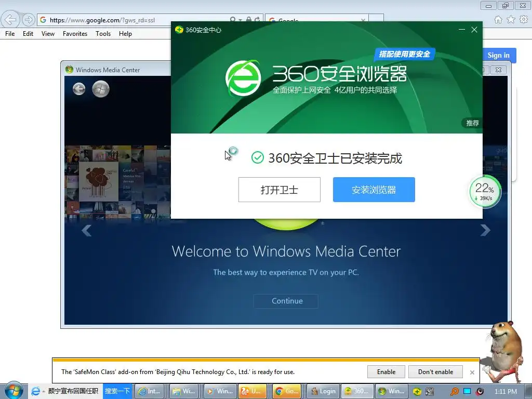Open the Edit menu
The width and height of the screenshot is (532, 399).
click(28, 34)
